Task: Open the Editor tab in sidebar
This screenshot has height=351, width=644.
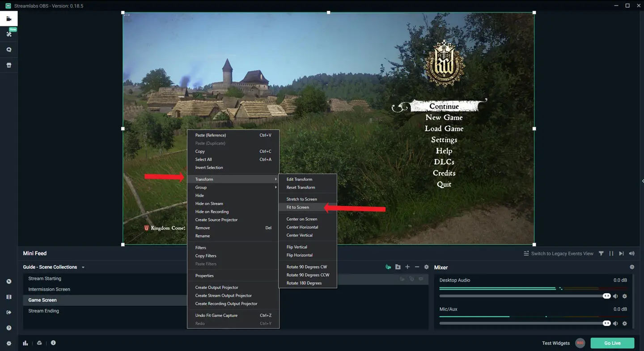Action: tap(8, 19)
